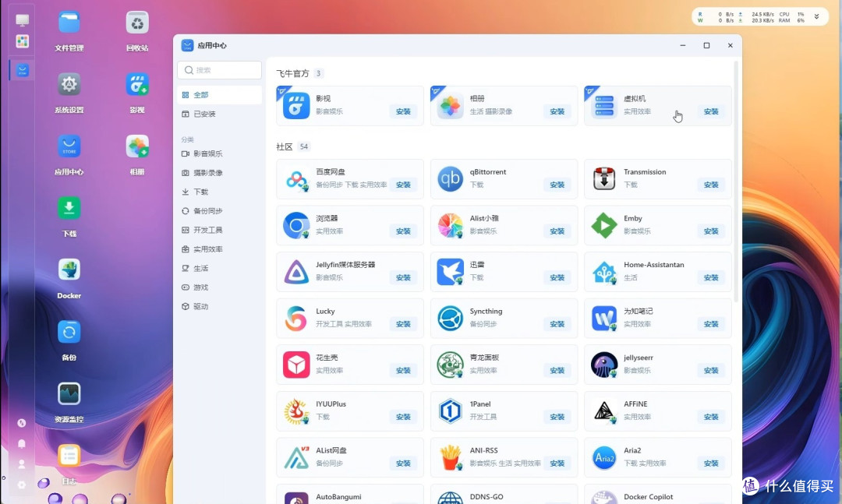Click the app center search field

pyautogui.click(x=219, y=70)
